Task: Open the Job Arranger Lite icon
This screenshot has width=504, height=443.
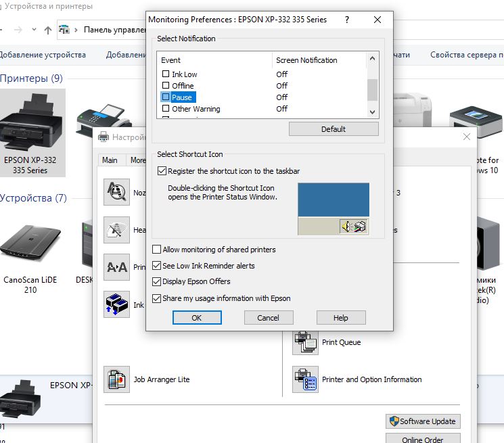Action: click(116, 379)
